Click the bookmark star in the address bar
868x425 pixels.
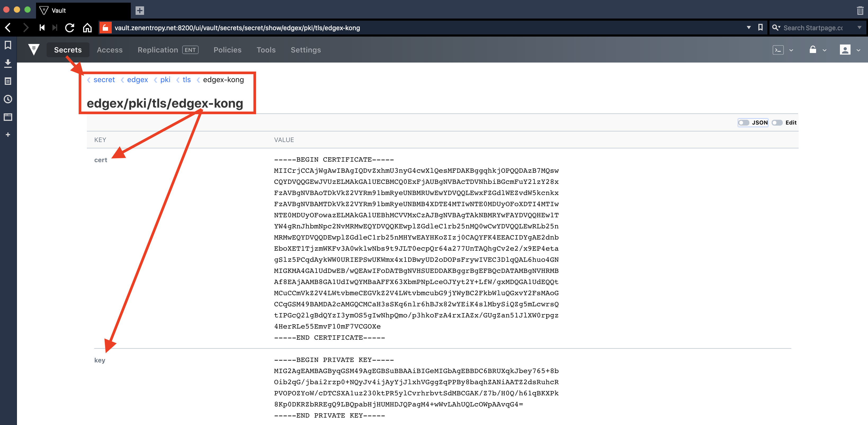pyautogui.click(x=760, y=27)
